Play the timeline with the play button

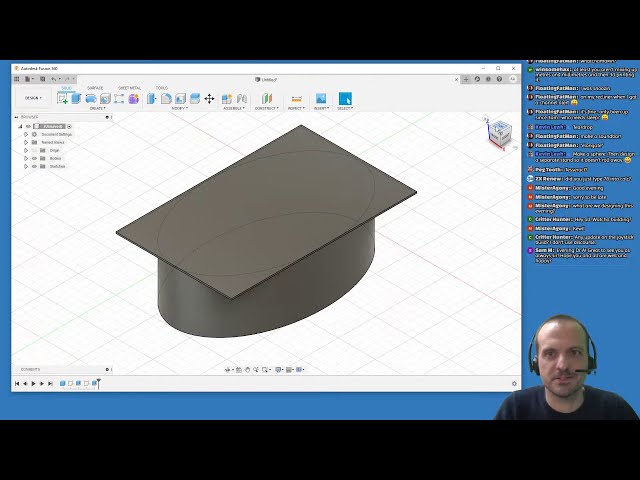pyautogui.click(x=33, y=383)
